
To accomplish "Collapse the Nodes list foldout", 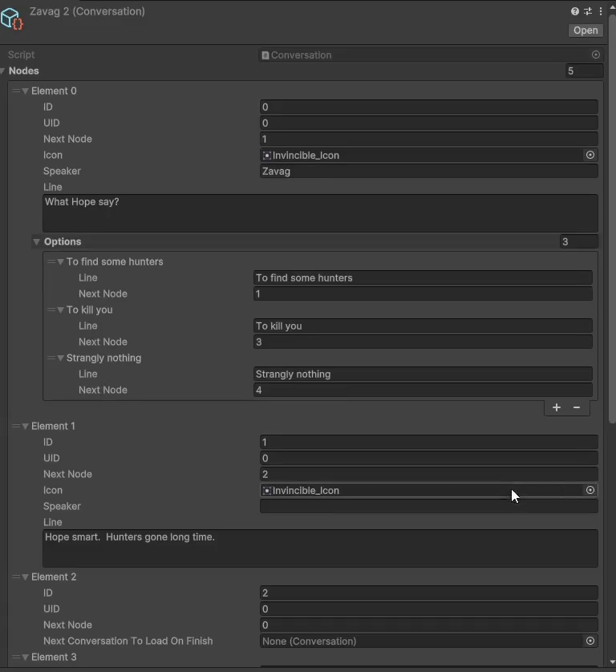I will pyautogui.click(x=3, y=71).
